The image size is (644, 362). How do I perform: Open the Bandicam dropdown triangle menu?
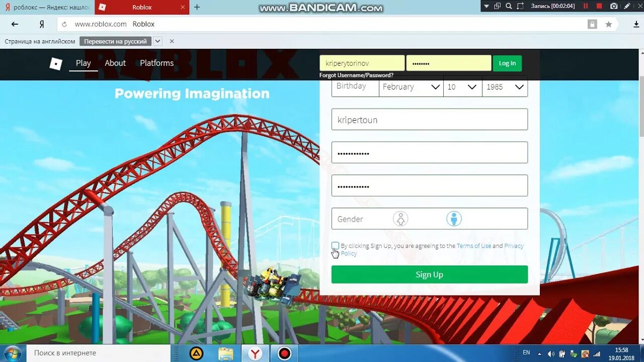pyautogui.click(x=487, y=6)
